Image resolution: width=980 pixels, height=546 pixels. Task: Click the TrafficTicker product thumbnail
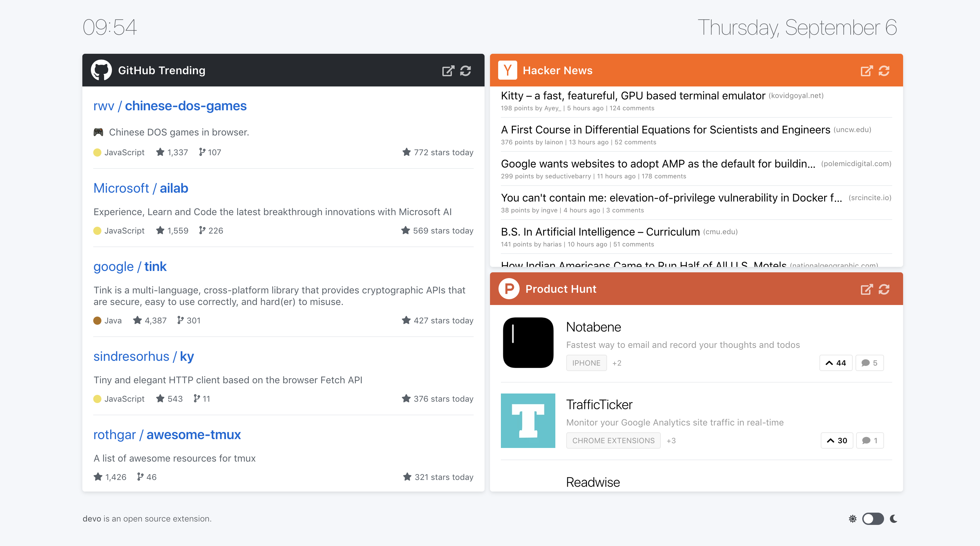point(528,420)
